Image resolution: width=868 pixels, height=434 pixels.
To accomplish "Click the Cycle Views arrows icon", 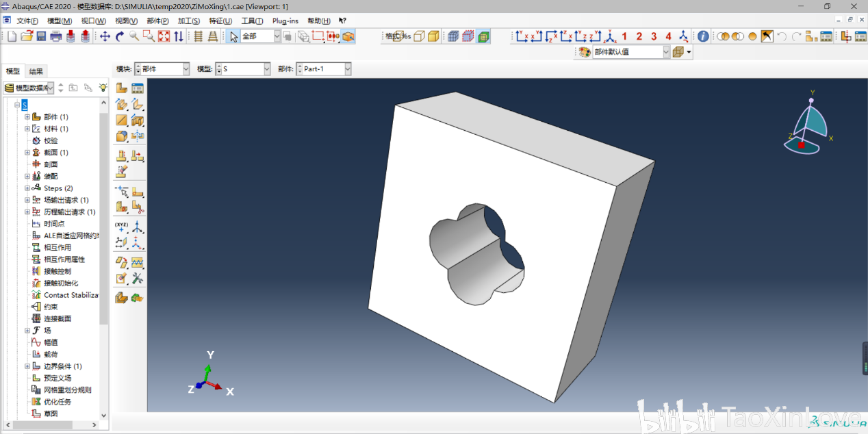I will 179,36.
